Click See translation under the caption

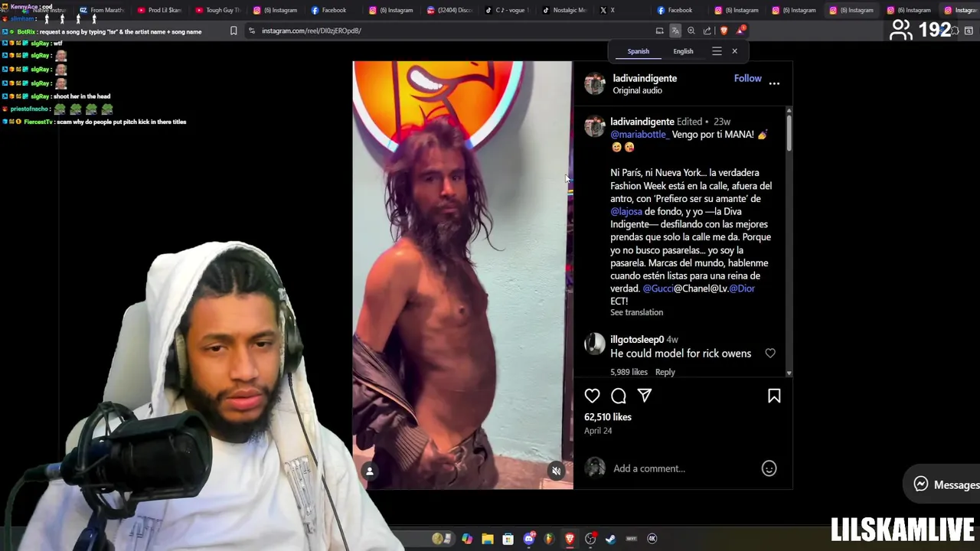(636, 312)
